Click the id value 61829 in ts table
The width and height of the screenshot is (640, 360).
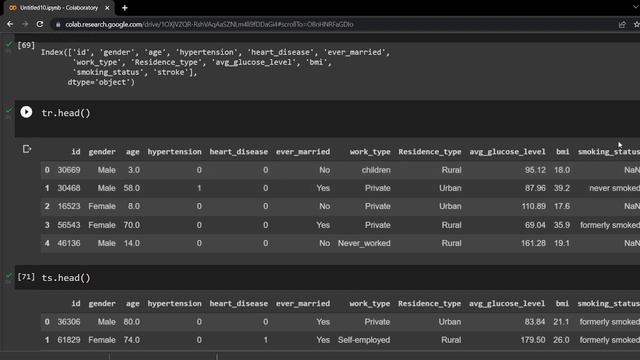69,340
